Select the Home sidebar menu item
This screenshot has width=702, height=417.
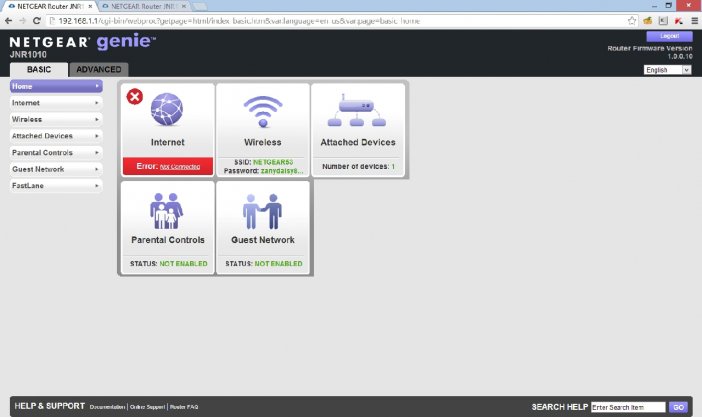coord(56,86)
